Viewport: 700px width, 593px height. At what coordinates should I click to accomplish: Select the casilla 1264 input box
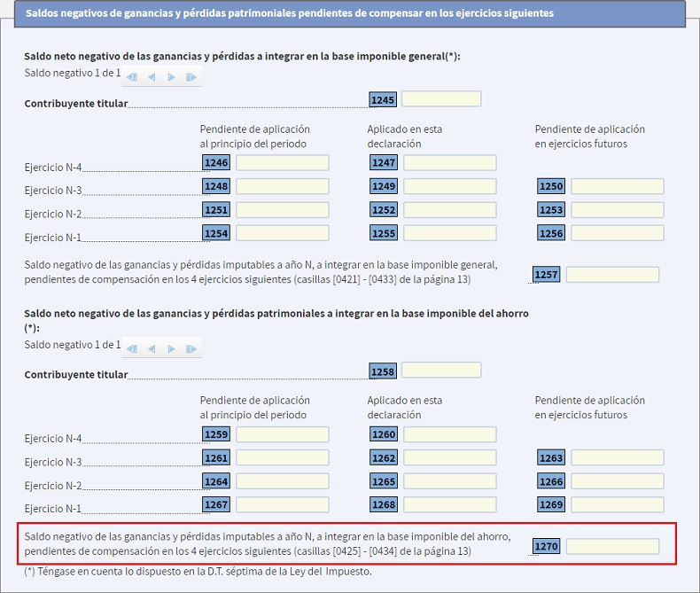click(283, 481)
